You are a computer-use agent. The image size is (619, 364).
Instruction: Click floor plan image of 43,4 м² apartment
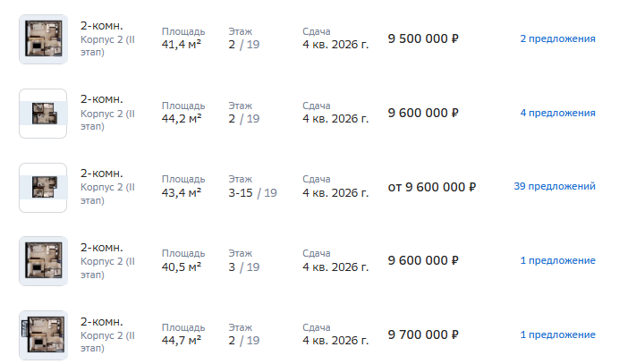(x=43, y=188)
